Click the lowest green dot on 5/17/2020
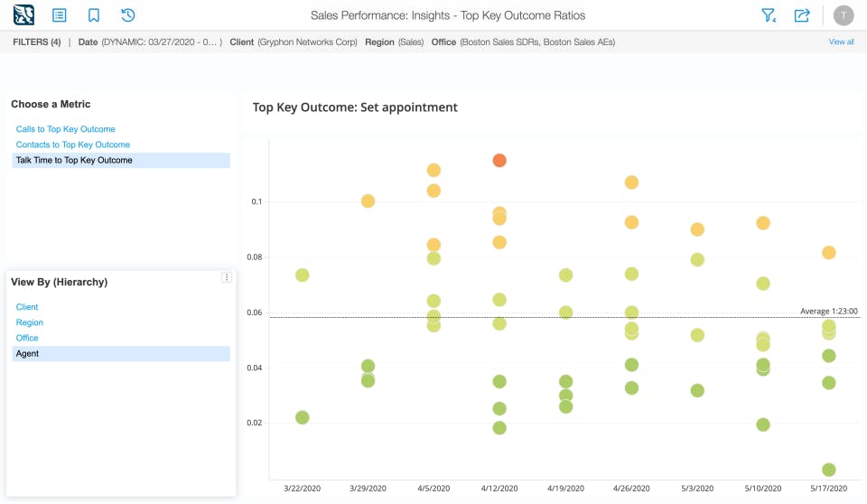Screen dimensions: 867x504 [x=829, y=470]
